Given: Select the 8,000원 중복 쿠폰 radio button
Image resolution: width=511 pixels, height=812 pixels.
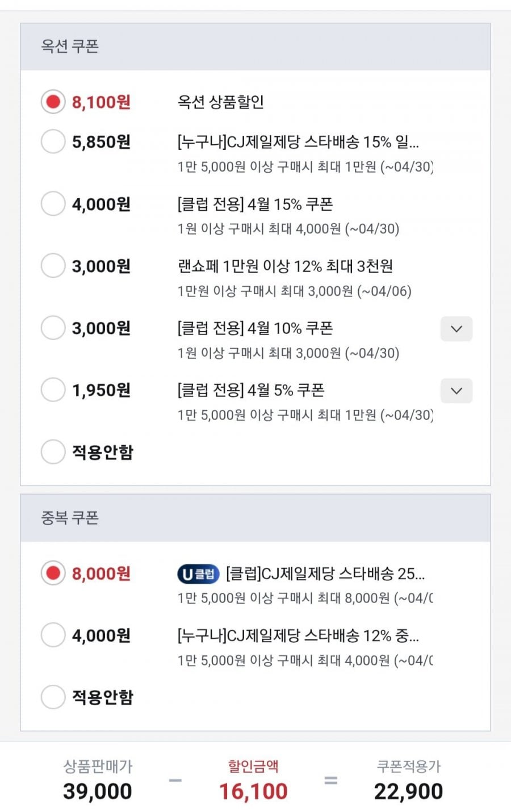Looking at the screenshot, I should [53, 574].
